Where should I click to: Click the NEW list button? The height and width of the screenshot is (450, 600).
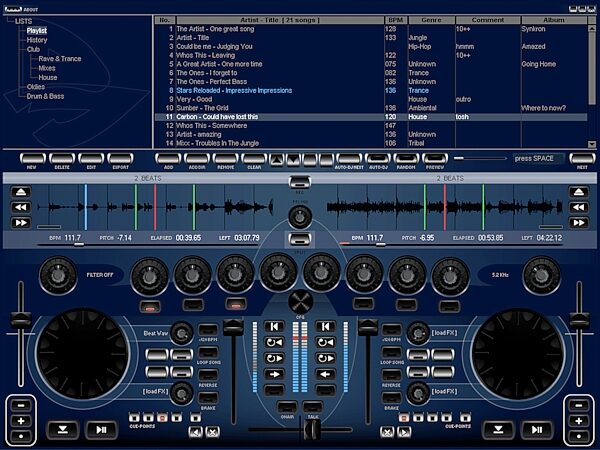[33, 158]
